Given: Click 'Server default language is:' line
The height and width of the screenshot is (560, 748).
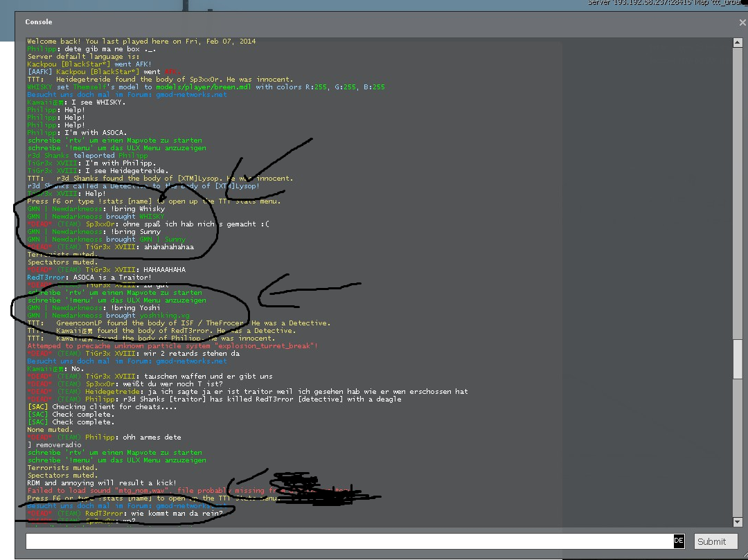Looking at the screenshot, I should coord(83,57).
